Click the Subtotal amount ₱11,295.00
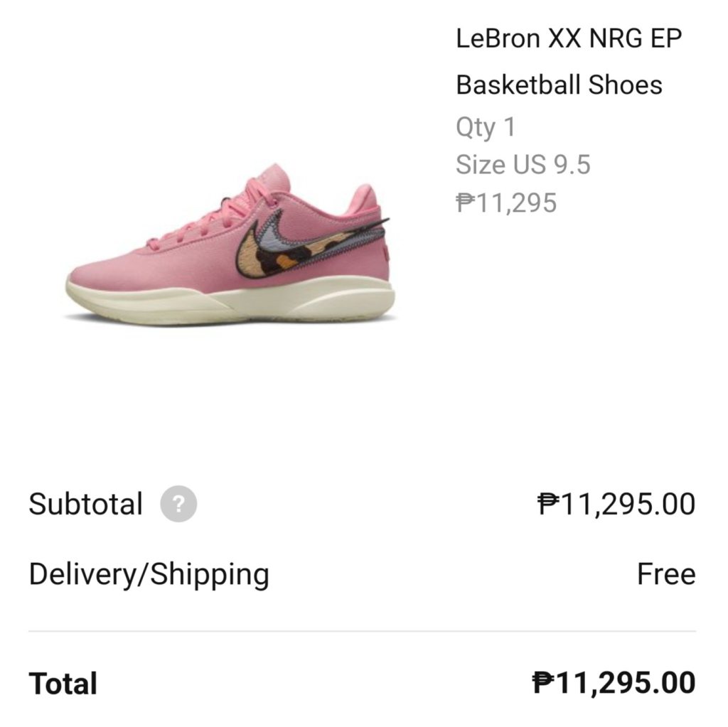 616,505
